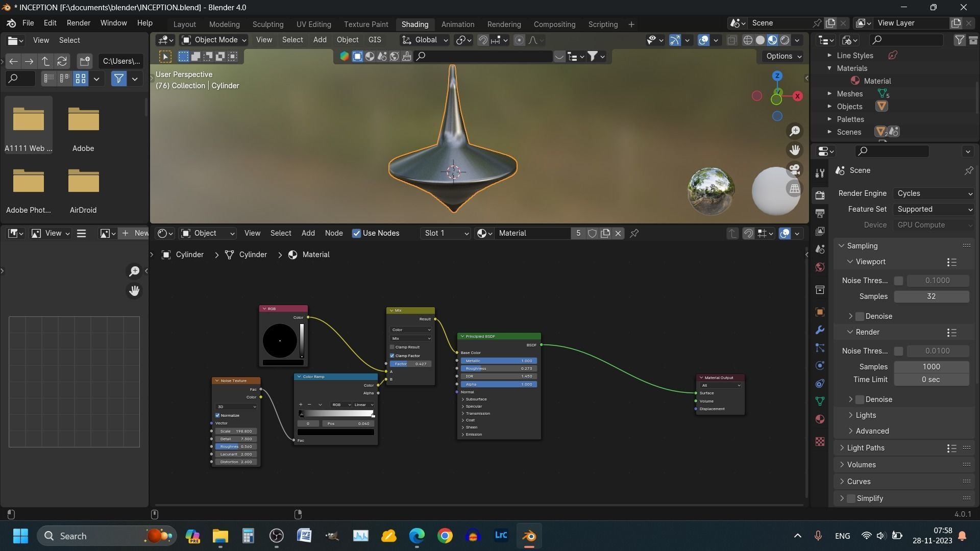Switch to the Compositing workspace tab
Image resolution: width=980 pixels, height=551 pixels.
click(554, 24)
